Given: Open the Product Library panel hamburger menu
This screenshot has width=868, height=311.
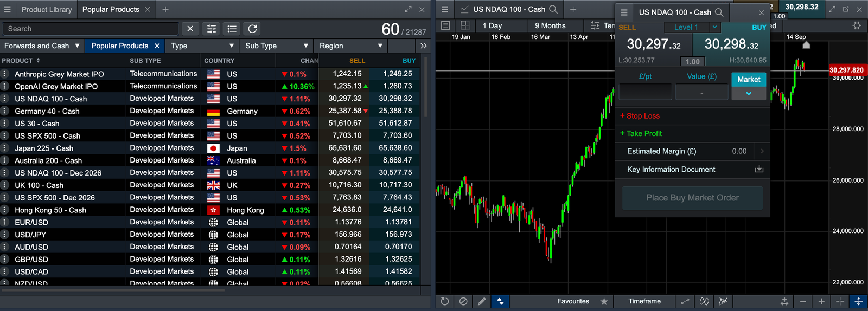Looking at the screenshot, I should point(8,9).
